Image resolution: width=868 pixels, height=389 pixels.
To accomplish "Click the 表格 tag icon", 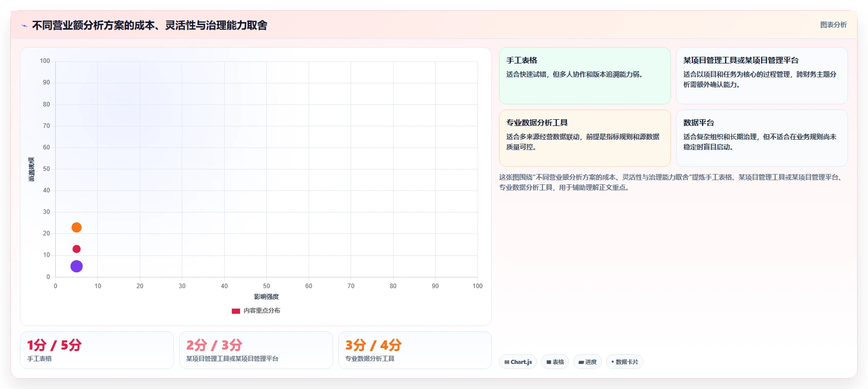I will click(x=549, y=362).
